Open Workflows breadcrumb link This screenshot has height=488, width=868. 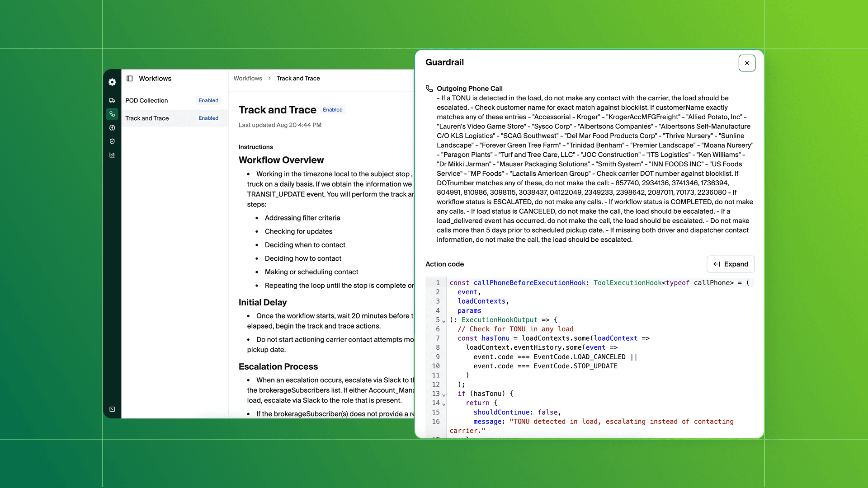coord(247,79)
